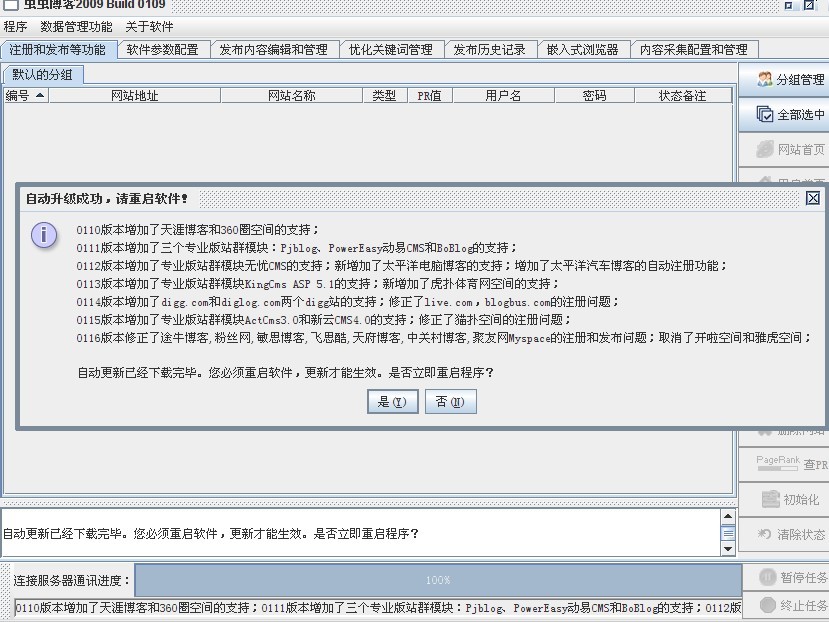Click the dialog line starting with 0111版本
This screenshot has height=622, width=829.
297,248
